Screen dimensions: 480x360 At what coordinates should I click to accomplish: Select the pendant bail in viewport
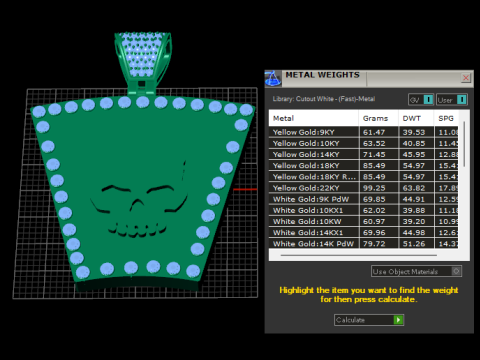(143, 62)
